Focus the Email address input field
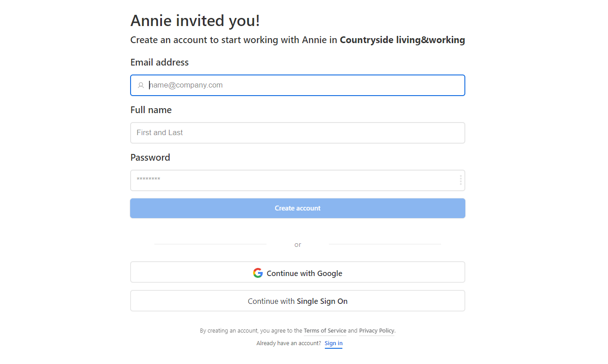 point(305,85)
